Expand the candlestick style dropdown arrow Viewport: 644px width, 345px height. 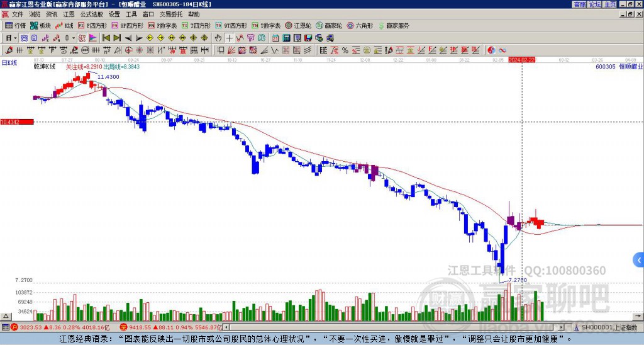[x=74, y=38]
